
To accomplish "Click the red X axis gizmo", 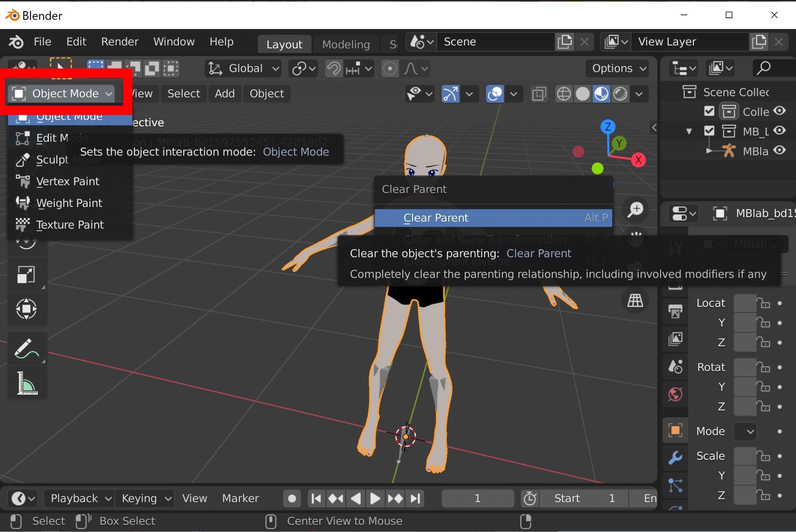I will (x=638, y=160).
